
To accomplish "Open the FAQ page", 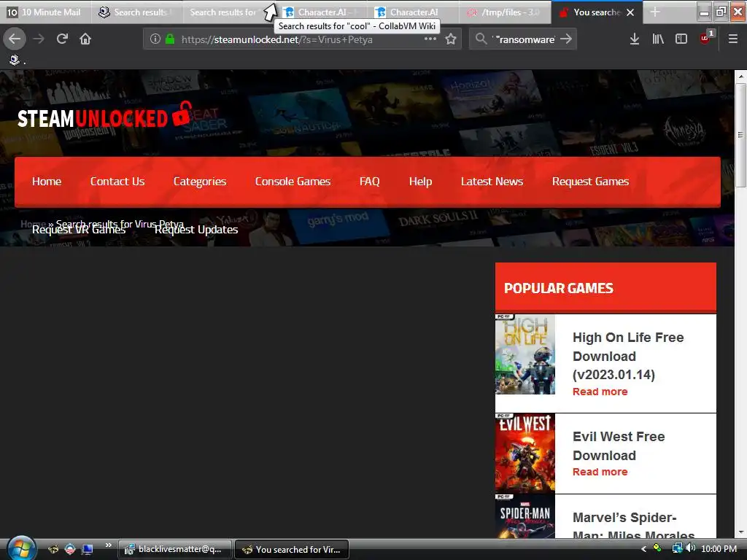I will pos(369,182).
